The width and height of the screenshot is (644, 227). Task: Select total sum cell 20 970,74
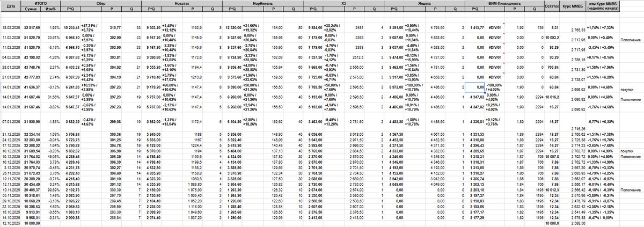tap(32, 169)
